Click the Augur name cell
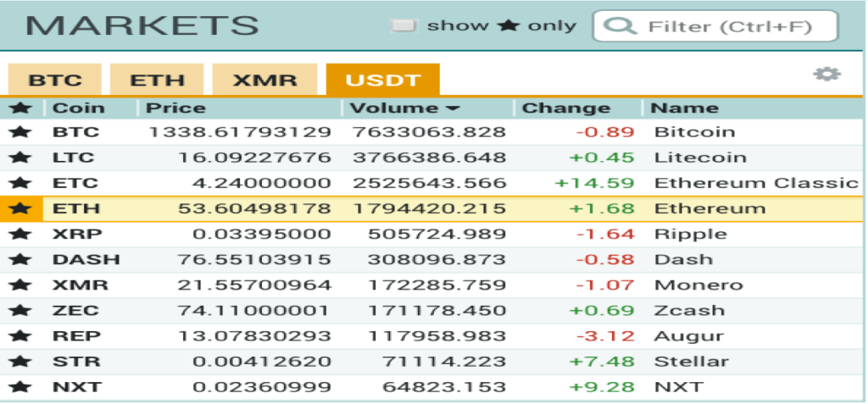 [688, 335]
